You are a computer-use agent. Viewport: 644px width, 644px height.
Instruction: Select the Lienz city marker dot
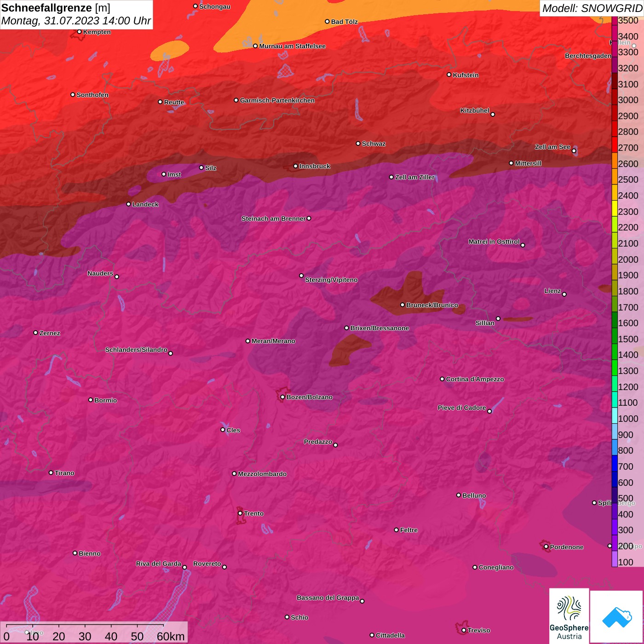[564, 294]
